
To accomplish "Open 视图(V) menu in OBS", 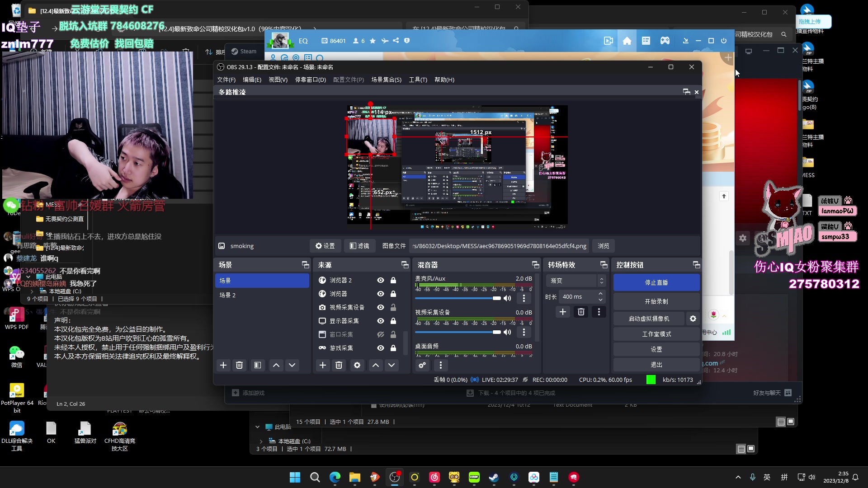I will pos(278,80).
